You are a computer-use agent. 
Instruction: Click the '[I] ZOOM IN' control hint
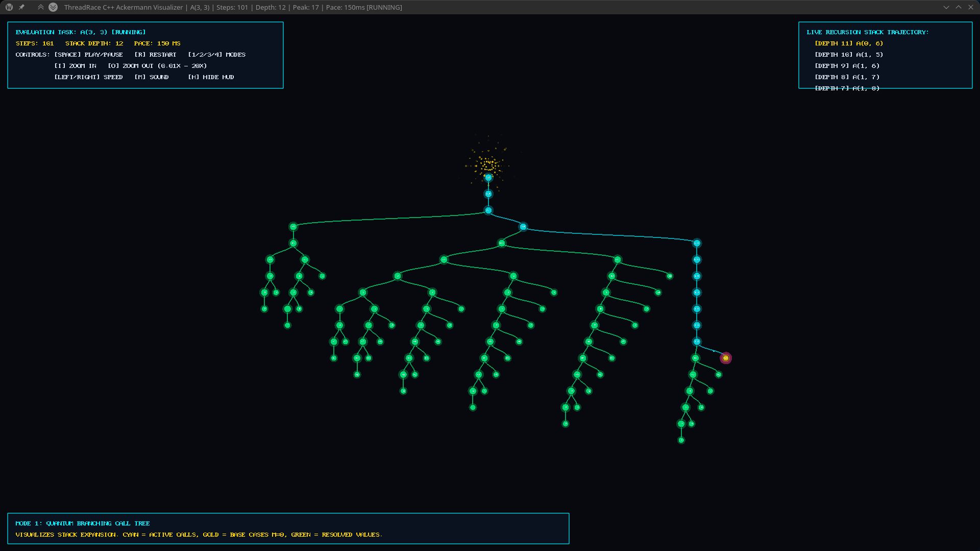(76, 66)
